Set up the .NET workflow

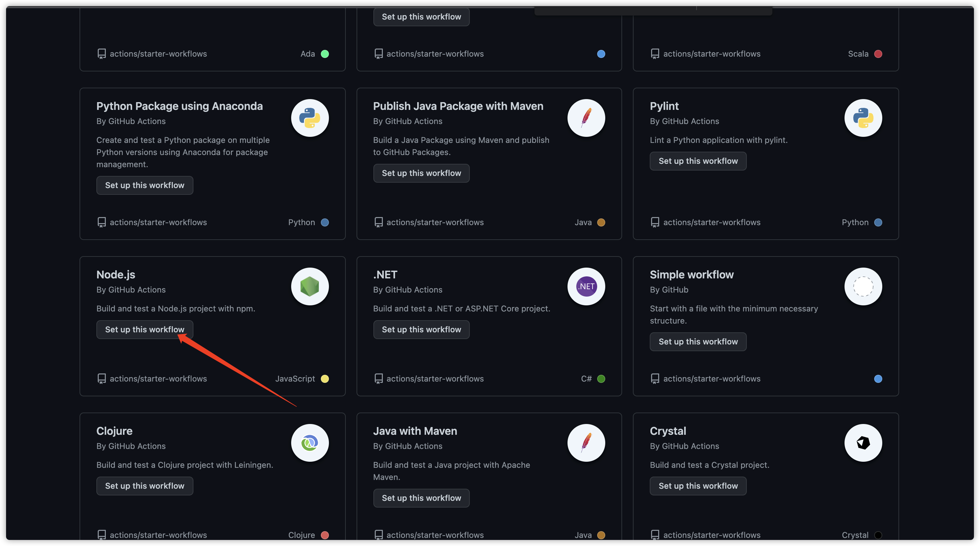click(422, 330)
